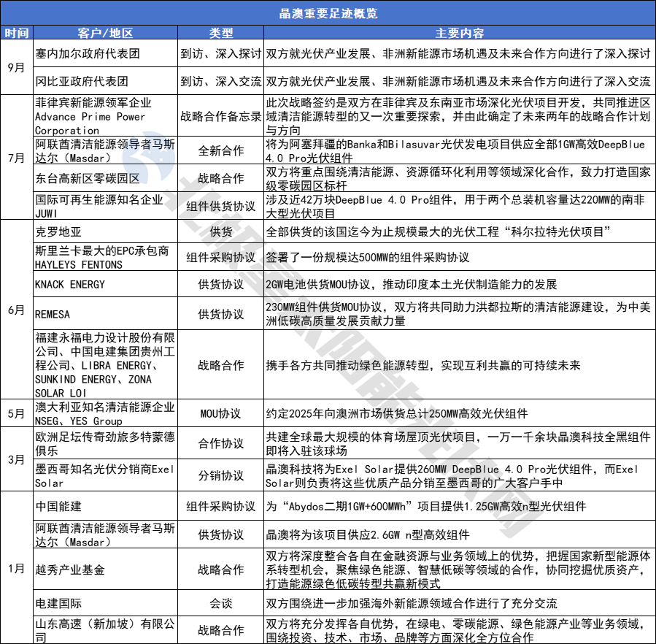Screen dimensions: 656x644
Task: Select the 塞内加尔政府代表团 cell
Action: coord(105,53)
